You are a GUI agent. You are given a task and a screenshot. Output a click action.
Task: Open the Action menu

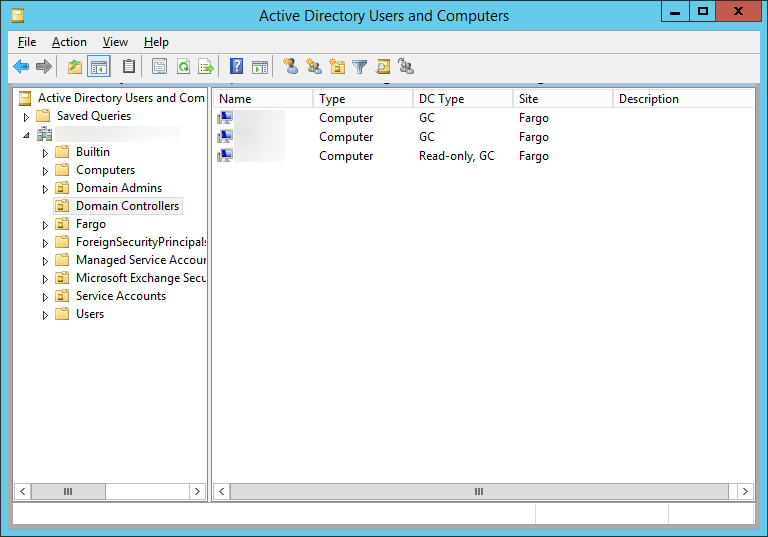point(69,42)
